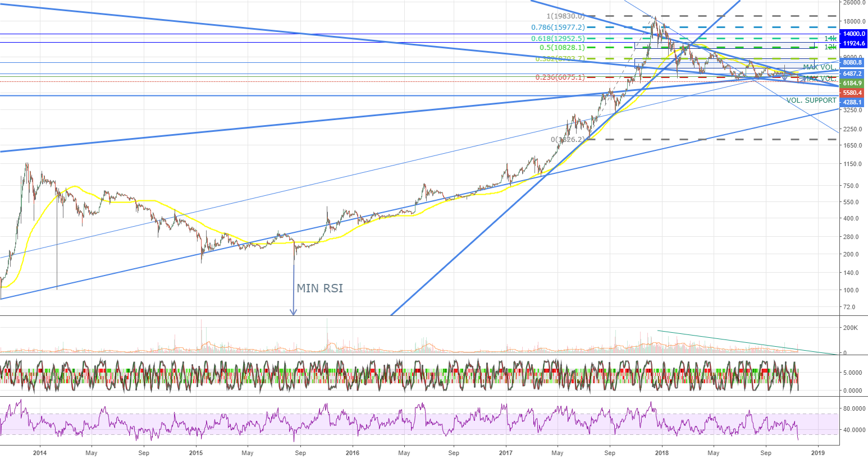Click the 0.786(15977.2) Fibonacci label
This screenshot has width=868, height=459.
(558, 27)
